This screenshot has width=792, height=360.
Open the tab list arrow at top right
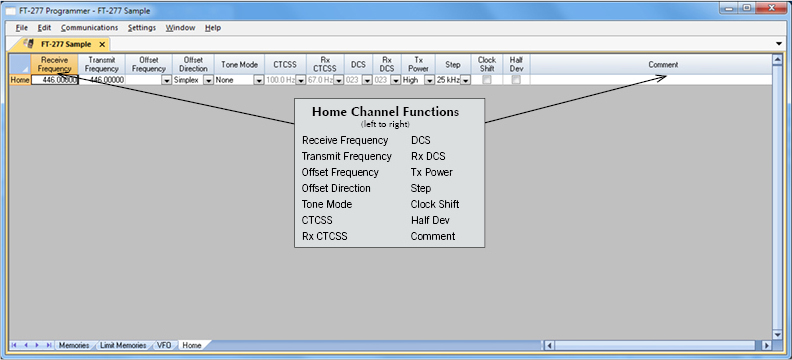[778, 44]
